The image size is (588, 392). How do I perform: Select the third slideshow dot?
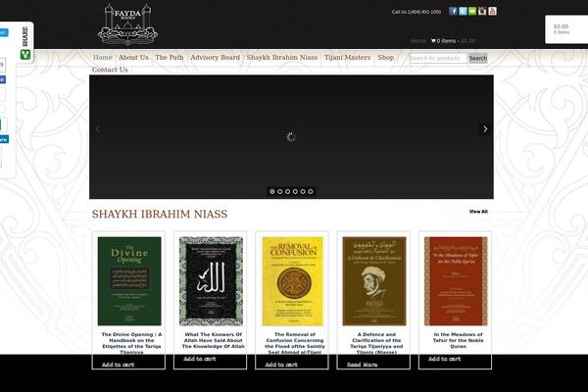click(287, 191)
